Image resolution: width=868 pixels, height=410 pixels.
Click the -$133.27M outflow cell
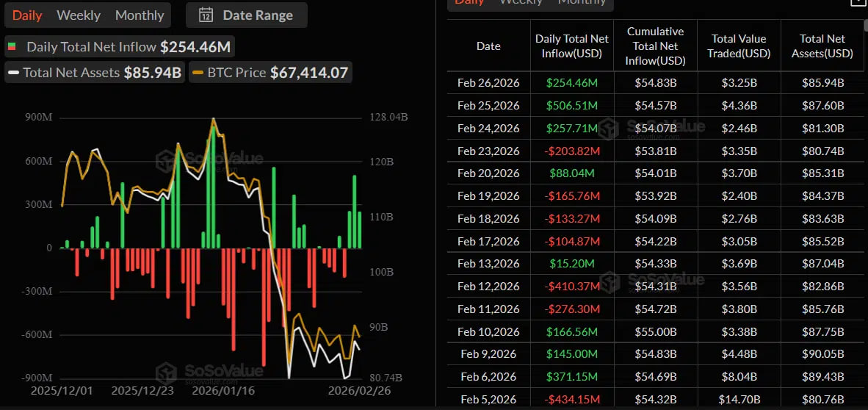click(572, 218)
